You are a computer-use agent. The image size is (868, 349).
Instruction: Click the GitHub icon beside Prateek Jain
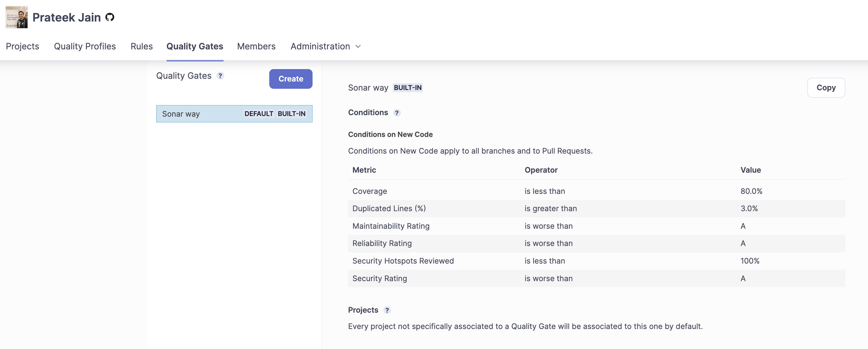[110, 17]
